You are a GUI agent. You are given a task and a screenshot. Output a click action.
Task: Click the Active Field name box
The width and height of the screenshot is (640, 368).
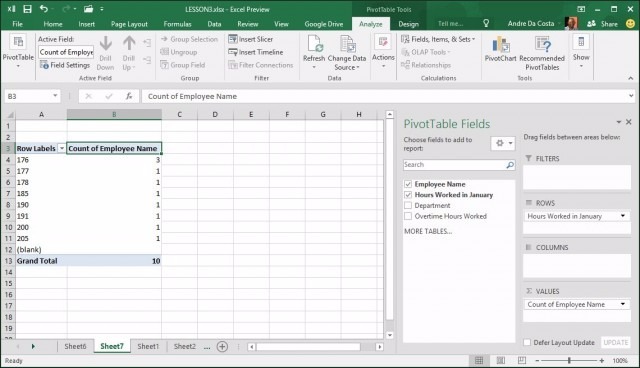click(x=66, y=52)
